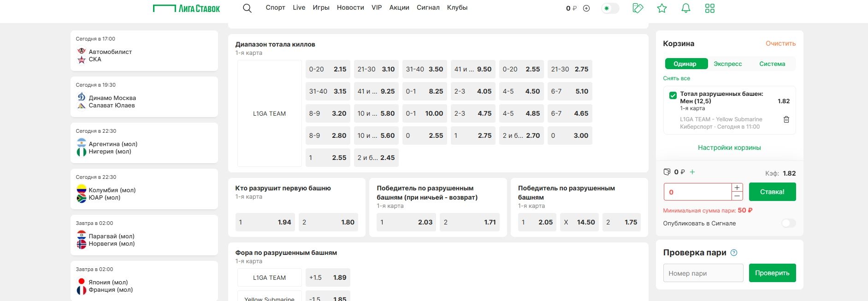This screenshot has height=301, width=868.
Task: Click the Номер пари input field
Action: [x=703, y=273]
